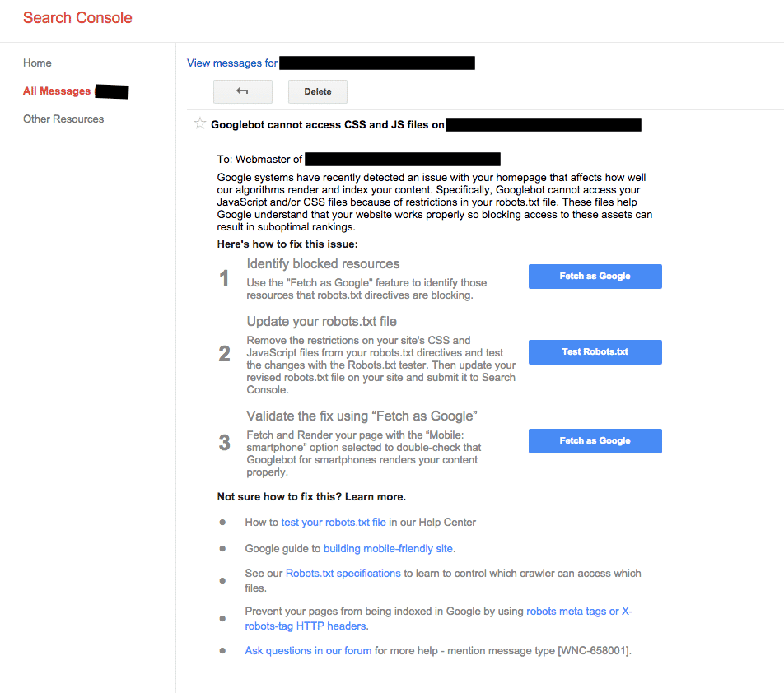Click the heading 'Update your robots.txt file'
The height and width of the screenshot is (693, 784).
coord(321,321)
